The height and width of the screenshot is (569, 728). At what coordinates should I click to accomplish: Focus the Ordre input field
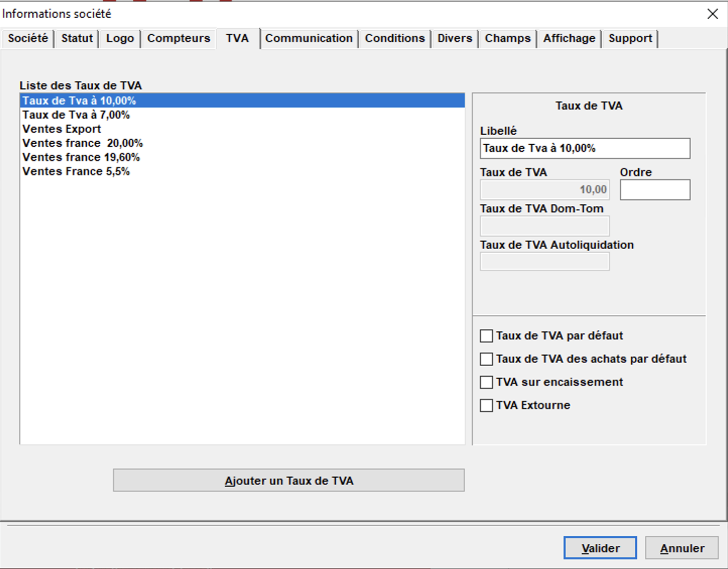(x=655, y=190)
